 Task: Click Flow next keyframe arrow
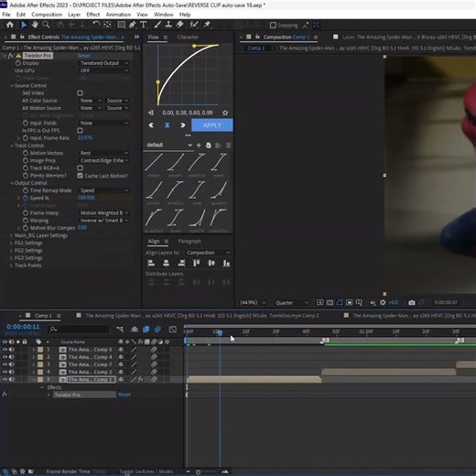182,125
